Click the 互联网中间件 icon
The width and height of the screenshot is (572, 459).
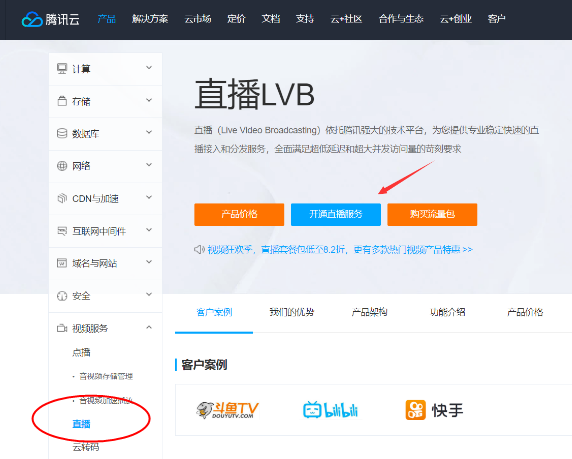coord(62,231)
